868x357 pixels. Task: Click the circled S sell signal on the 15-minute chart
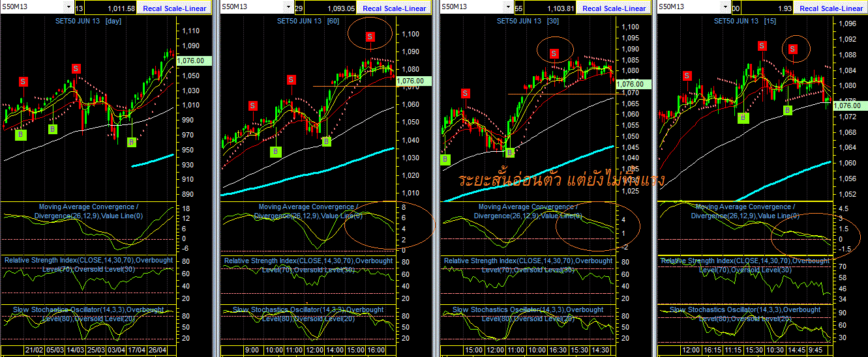coord(792,49)
